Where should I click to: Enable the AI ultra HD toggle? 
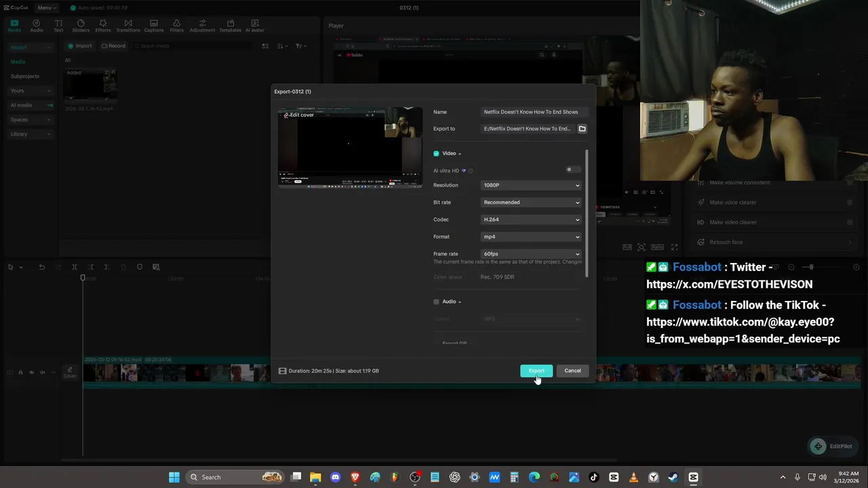[573, 169]
